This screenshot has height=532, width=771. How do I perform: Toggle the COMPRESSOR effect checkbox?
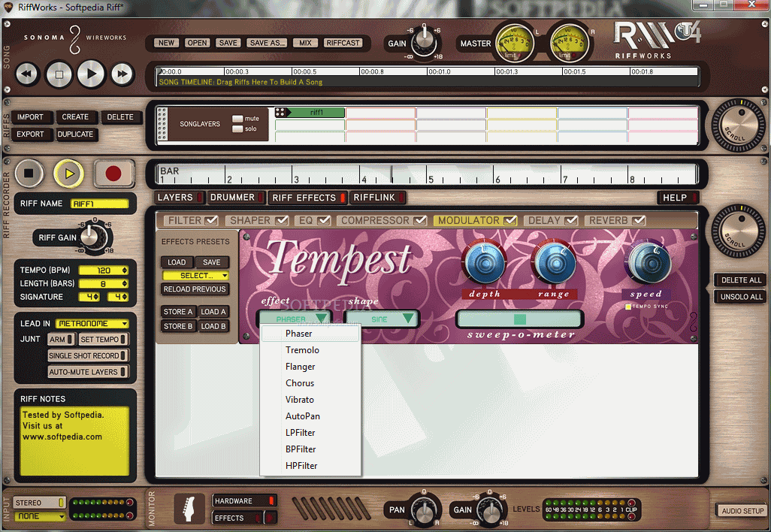tap(420, 220)
